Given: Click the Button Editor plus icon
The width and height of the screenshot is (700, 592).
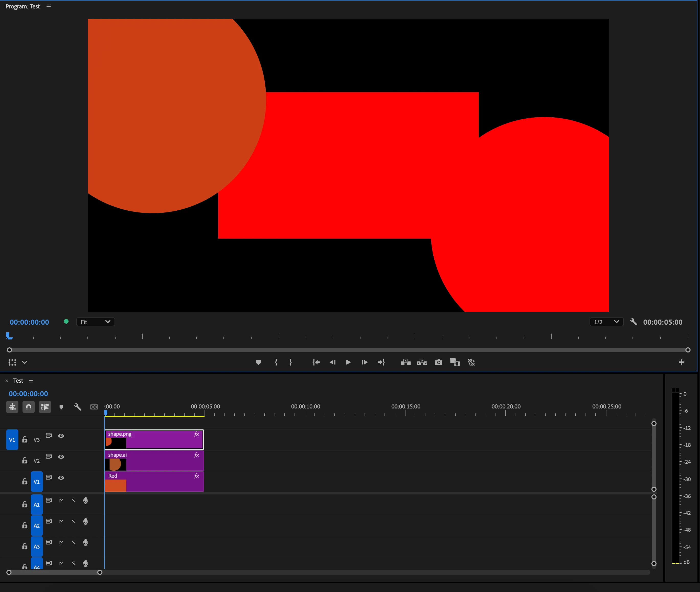Looking at the screenshot, I should (681, 362).
